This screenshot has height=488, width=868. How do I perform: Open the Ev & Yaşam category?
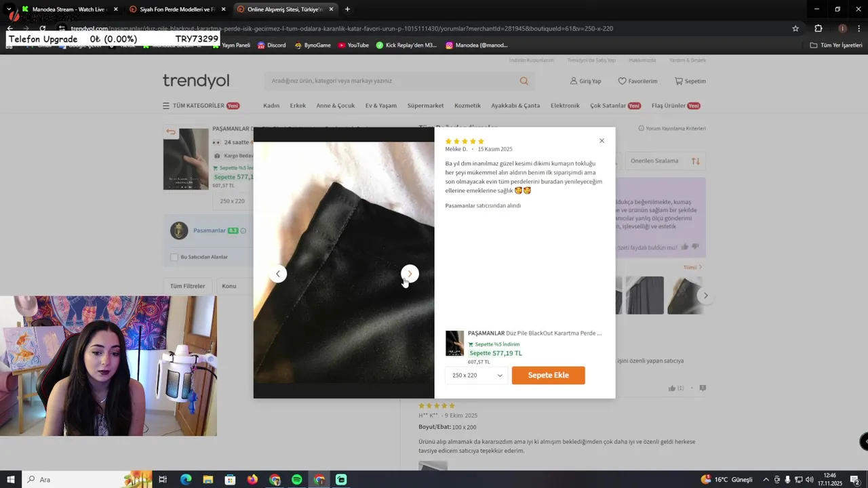(381, 106)
